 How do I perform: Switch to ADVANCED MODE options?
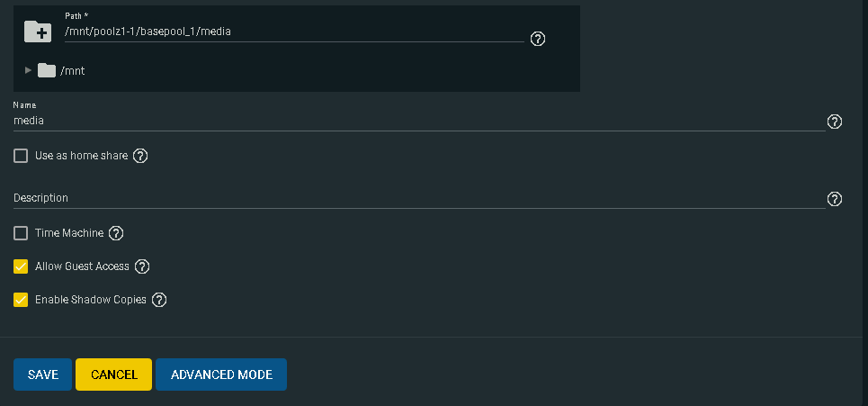221,374
